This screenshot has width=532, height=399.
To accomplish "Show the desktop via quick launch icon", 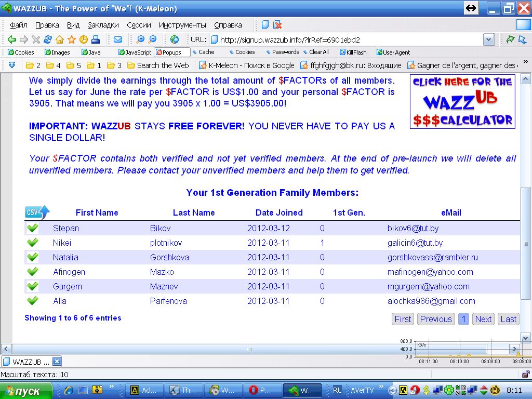I will [83, 390].
